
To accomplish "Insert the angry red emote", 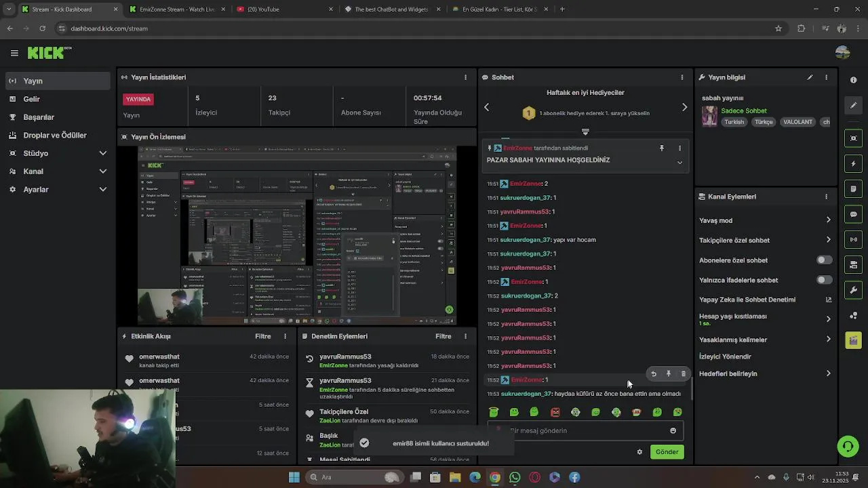I will pyautogui.click(x=555, y=412).
